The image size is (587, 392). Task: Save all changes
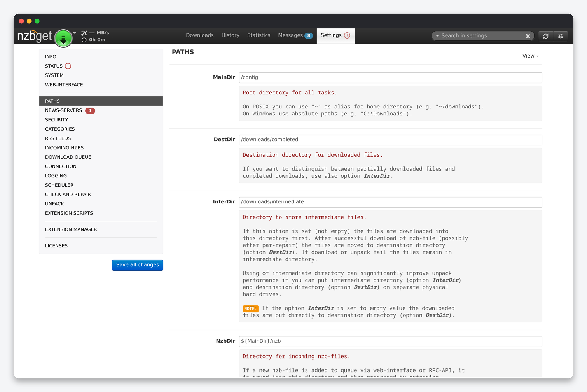[138, 265]
